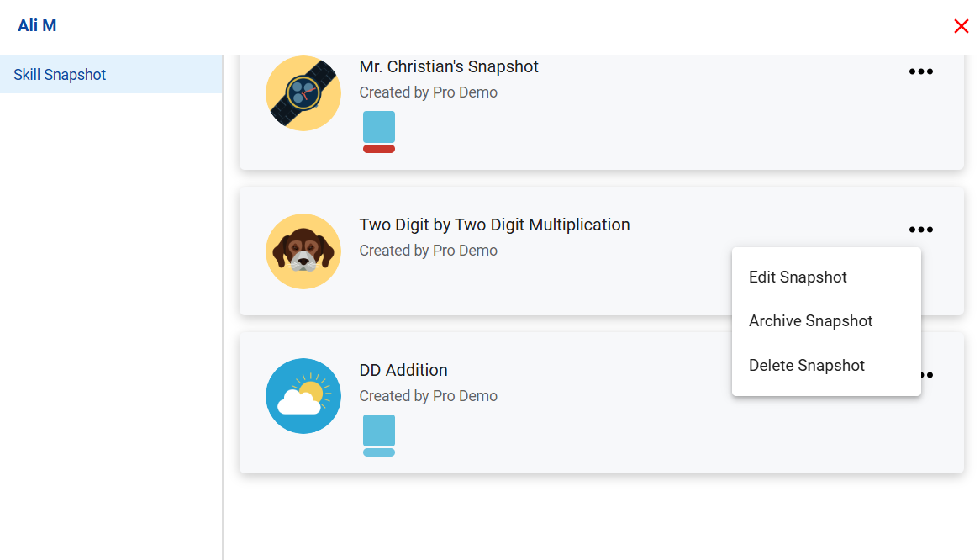The height and width of the screenshot is (560, 980).
Task: Click the wristwatch avatar icon
Action: [303, 93]
